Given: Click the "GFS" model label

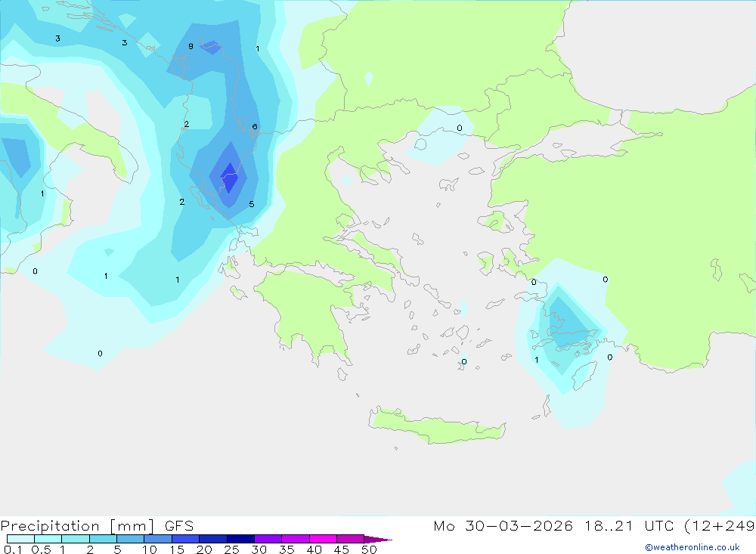Looking at the screenshot, I should click(x=179, y=525).
